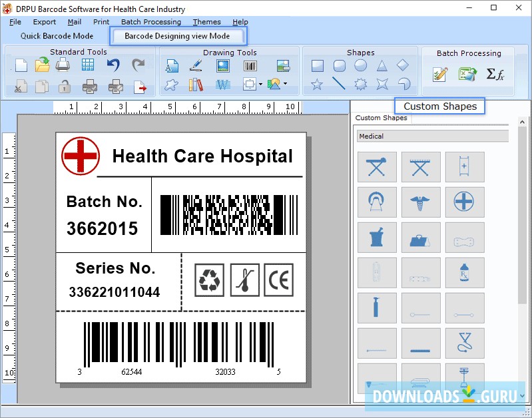Select the Cut scissors icon
This screenshot has width=532, height=418.
click(x=21, y=86)
